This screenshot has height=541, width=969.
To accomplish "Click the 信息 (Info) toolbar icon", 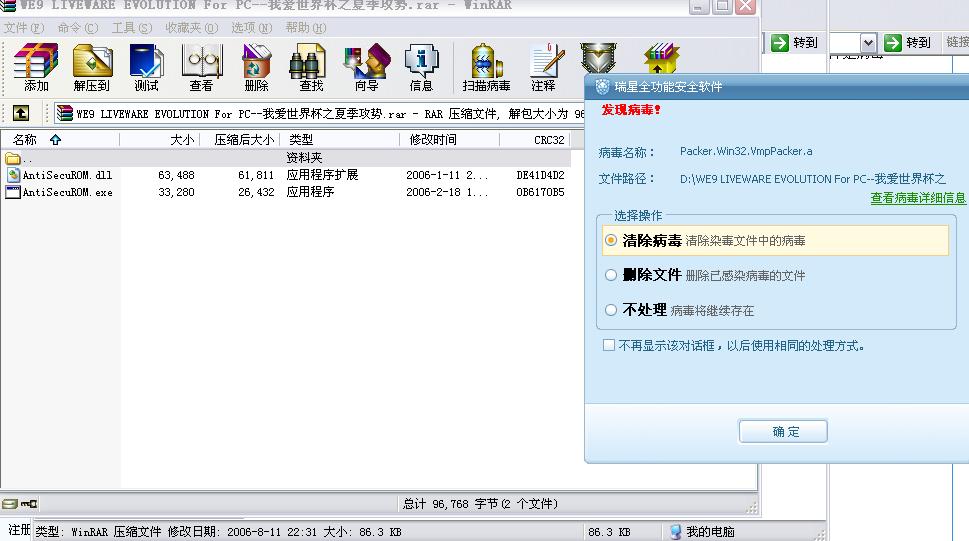I will click(421, 67).
